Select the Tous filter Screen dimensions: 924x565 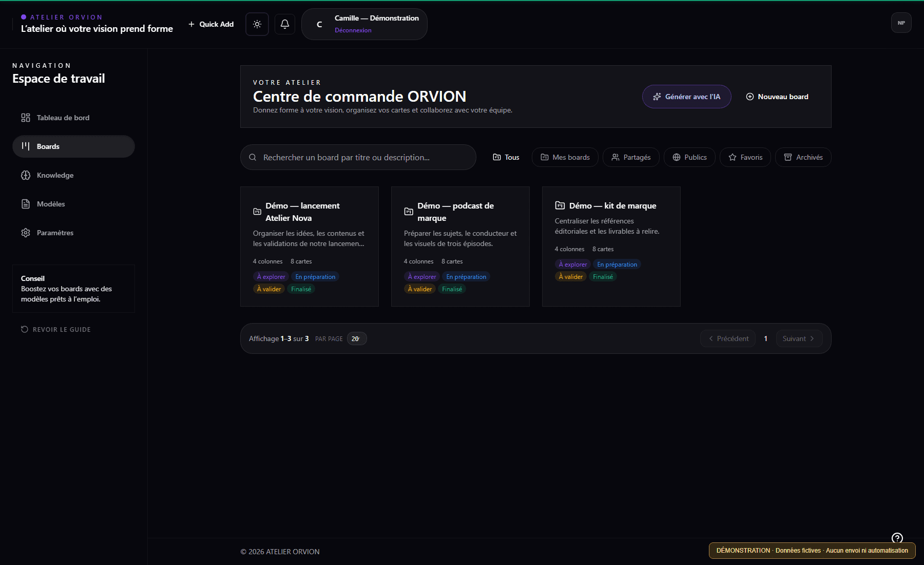tap(506, 157)
